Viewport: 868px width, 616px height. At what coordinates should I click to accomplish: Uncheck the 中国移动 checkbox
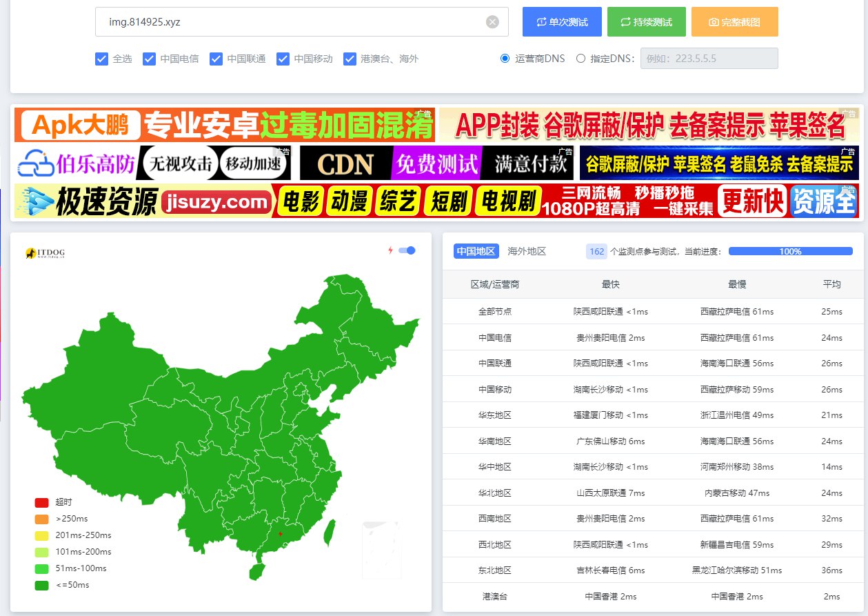(283, 59)
